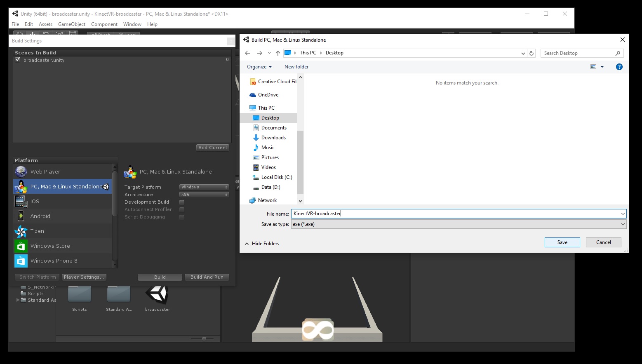Choose the Android platform icon
Viewport: 642px width, 364px height.
pyautogui.click(x=21, y=216)
